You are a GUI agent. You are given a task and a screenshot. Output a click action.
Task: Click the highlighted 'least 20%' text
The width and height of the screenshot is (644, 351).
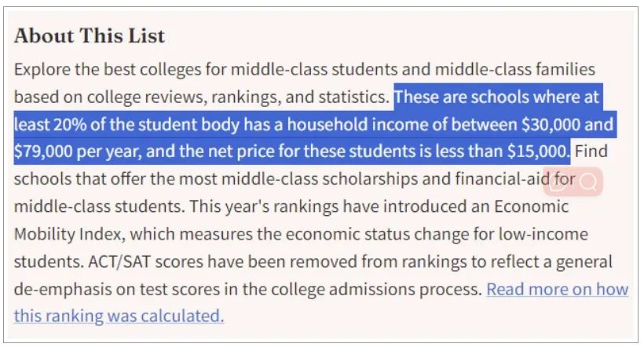tap(50, 124)
